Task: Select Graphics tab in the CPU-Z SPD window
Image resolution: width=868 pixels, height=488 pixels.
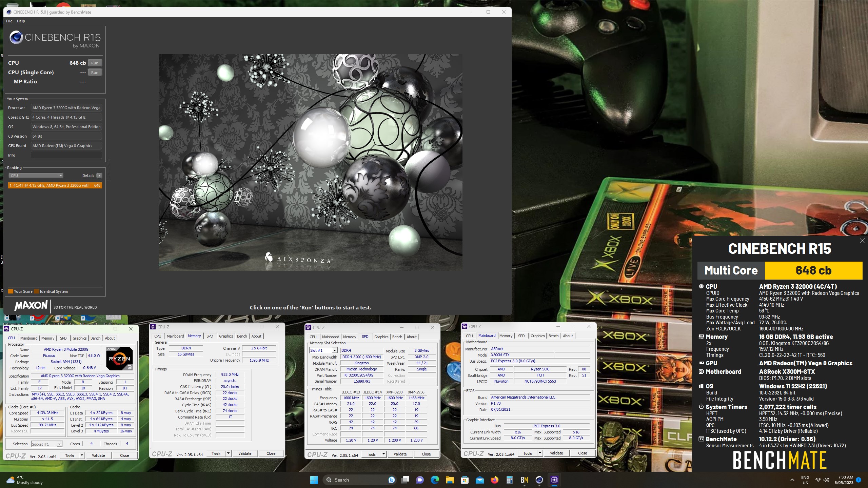Action: (381, 337)
